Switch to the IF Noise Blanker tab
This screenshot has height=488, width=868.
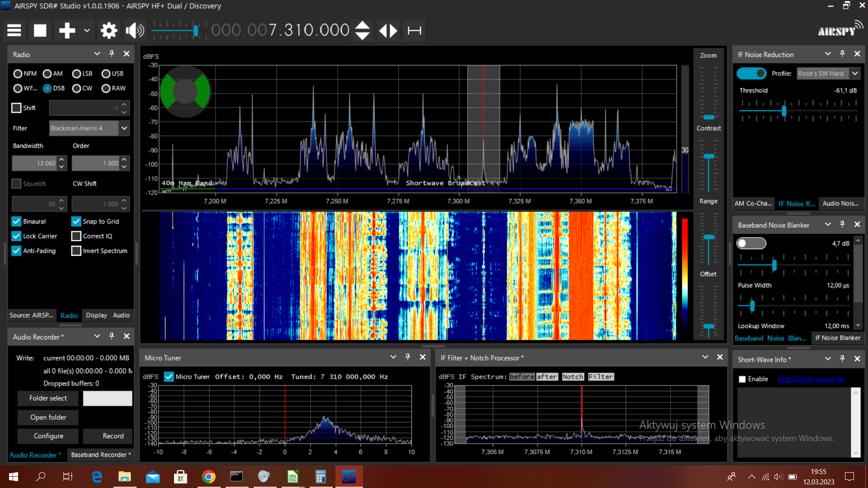pyautogui.click(x=838, y=338)
